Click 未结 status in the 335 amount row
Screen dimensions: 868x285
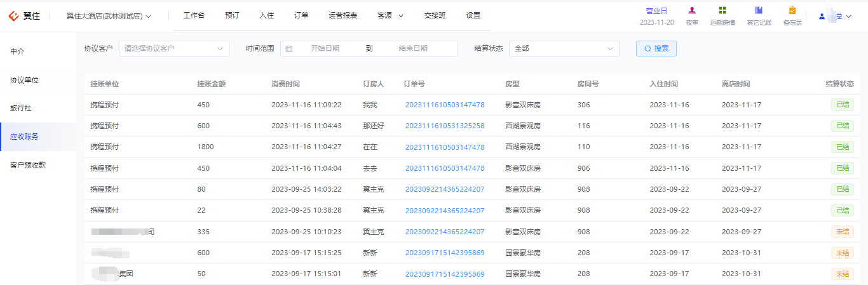click(x=842, y=232)
